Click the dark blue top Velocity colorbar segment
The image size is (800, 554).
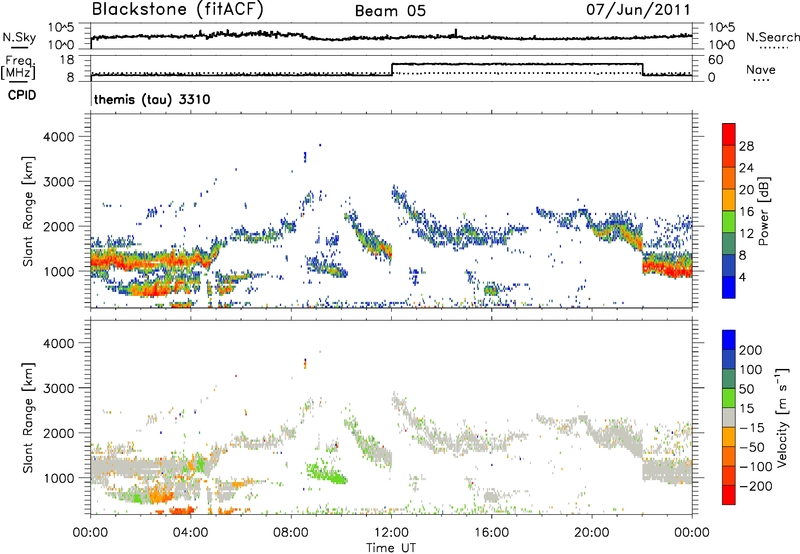click(x=729, y=340)
